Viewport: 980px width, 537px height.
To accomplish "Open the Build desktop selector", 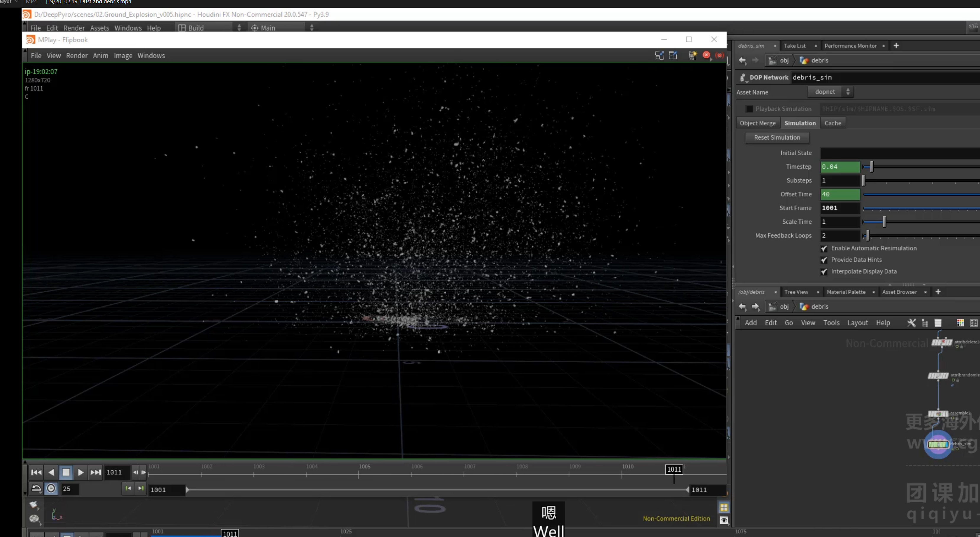I will 209,28.
